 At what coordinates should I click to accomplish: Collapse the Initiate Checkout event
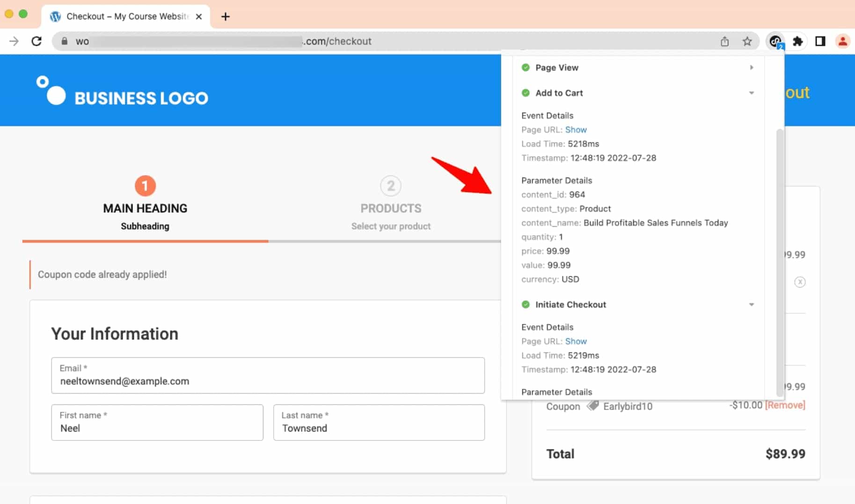pos(752,304)
